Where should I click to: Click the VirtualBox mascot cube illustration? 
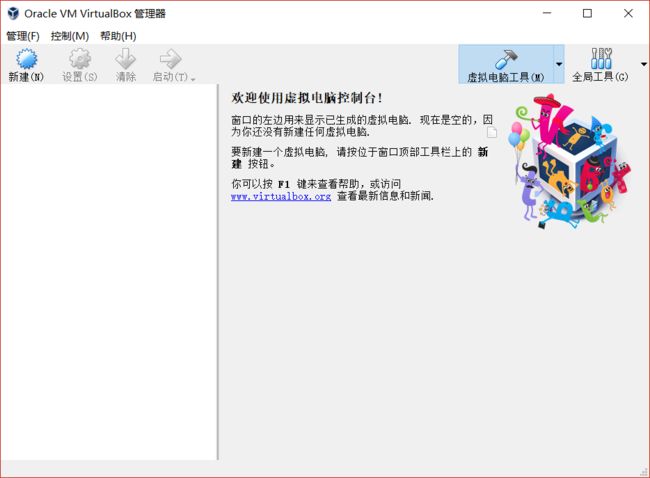pyautogui.click(x=569, y=162)
